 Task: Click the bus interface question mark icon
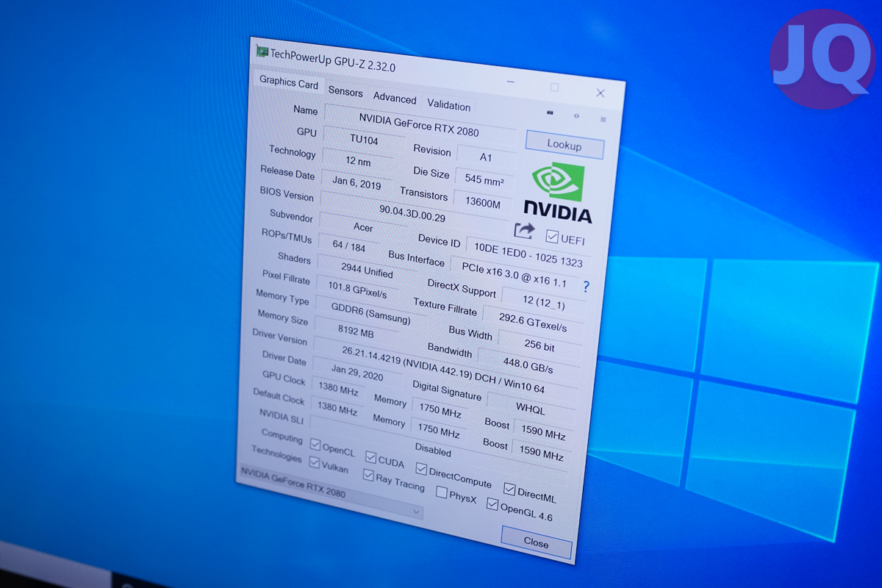[x=586, y=287]
